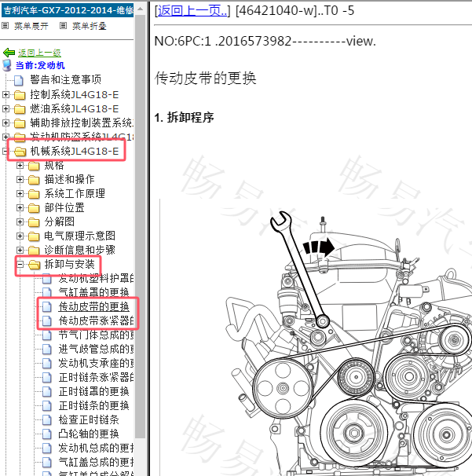Expand the 控制系统JL4G18-E folder
This screenshot has width=472, height=476.
click(x=5, y=95)
